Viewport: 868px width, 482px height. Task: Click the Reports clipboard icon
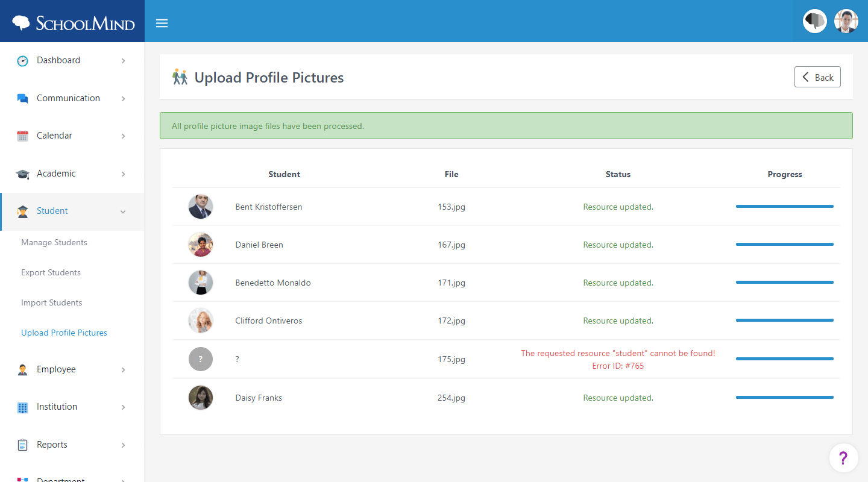[x=22, y=445]
